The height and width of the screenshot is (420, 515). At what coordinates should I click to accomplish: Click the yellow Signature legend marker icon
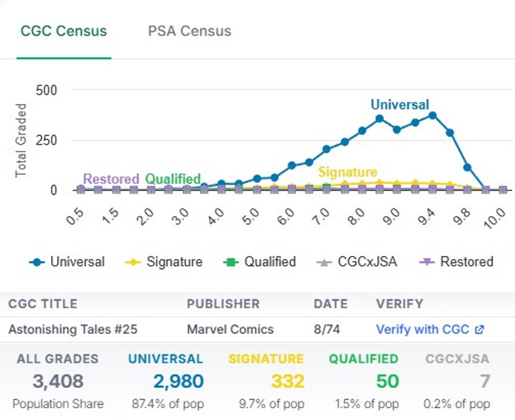(x=133, y=262)
